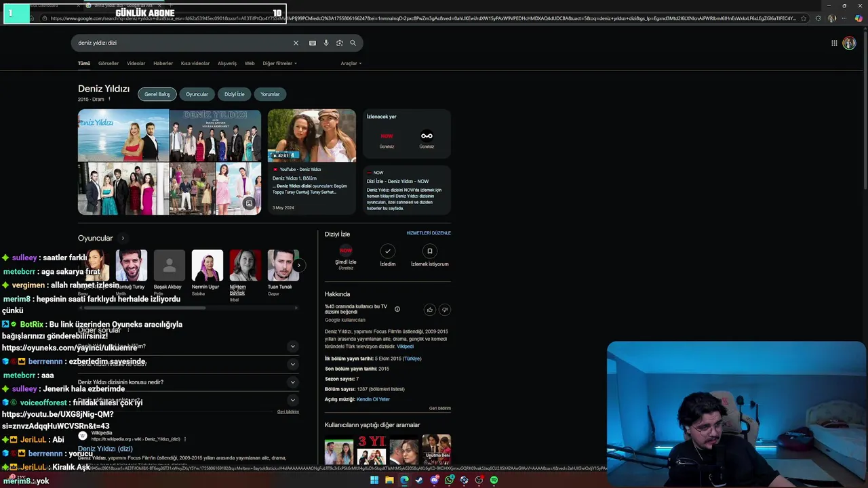Give thumbs down to the series
This screenshot has height=488, width=868.
click(x=445, y=310)
